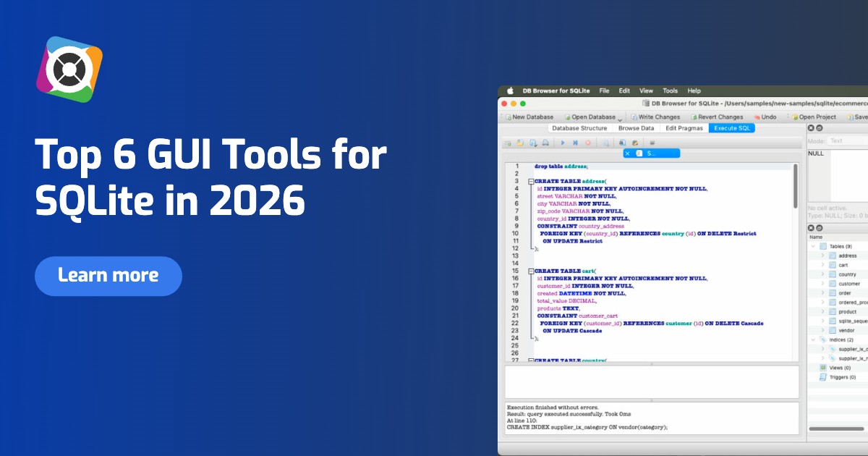Collapse CREATE TABLE cart code fold
The image size is (868, 456).
[532, 271]
